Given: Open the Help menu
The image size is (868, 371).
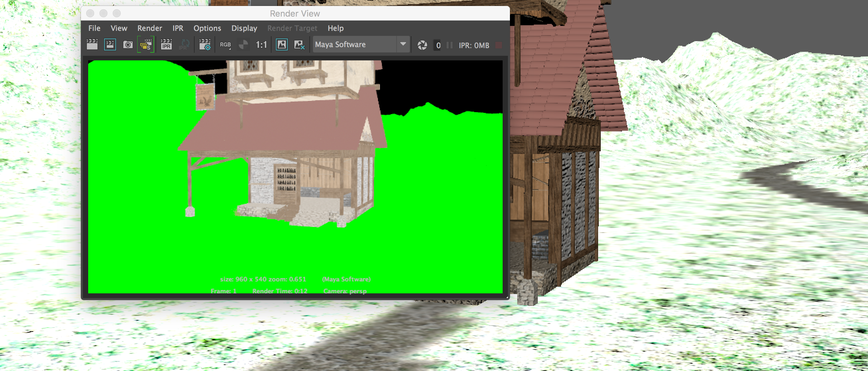Looking at the screenshot, I should tap(335, 28).
